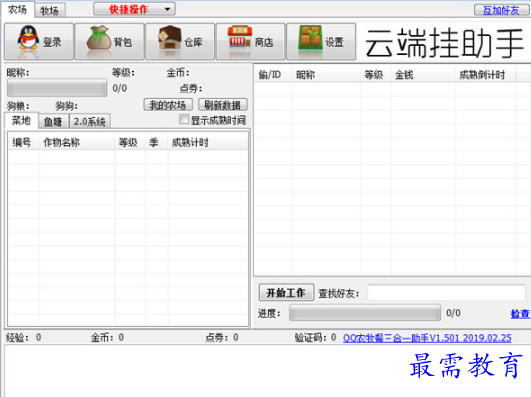Image resolution: width=531 pixels, height=397 pixels.
Task: Click the 我的农场 button
Action: [168, 105]
